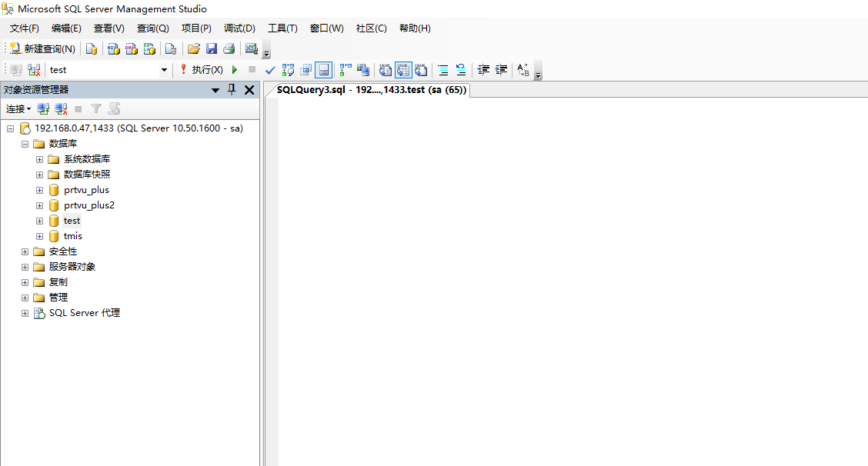
Task: Toggle auto-hide pin for 对象资源管理器
Action: tap(232, 90)
